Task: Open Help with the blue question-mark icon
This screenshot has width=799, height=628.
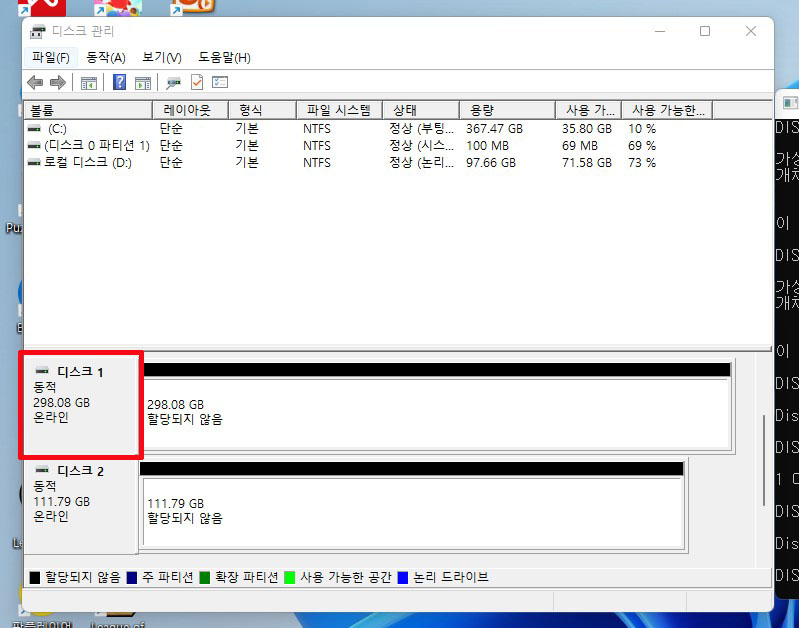Action: click(x=119, y=82)
